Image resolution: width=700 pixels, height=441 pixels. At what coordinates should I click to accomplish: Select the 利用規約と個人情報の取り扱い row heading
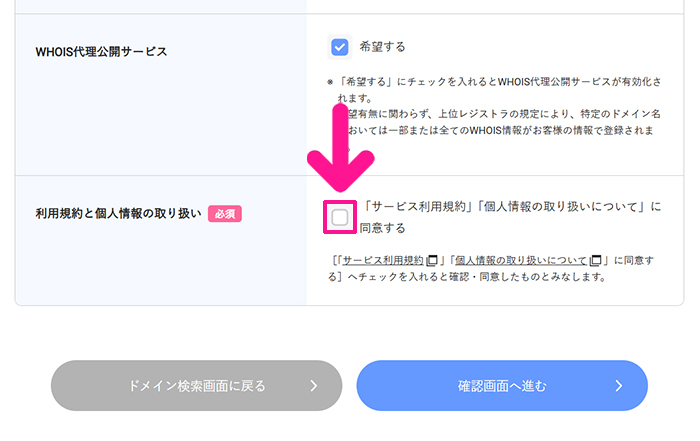119,213
